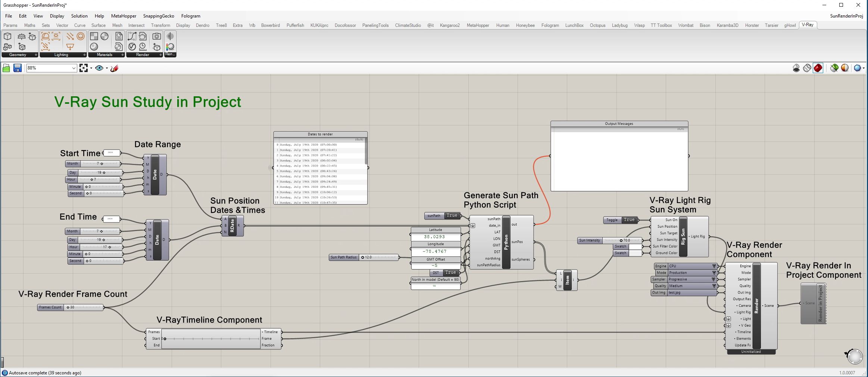Select the wireframe preview cylinder icon
The height and width of the screenshot is (377, 868).
point(807,68)
